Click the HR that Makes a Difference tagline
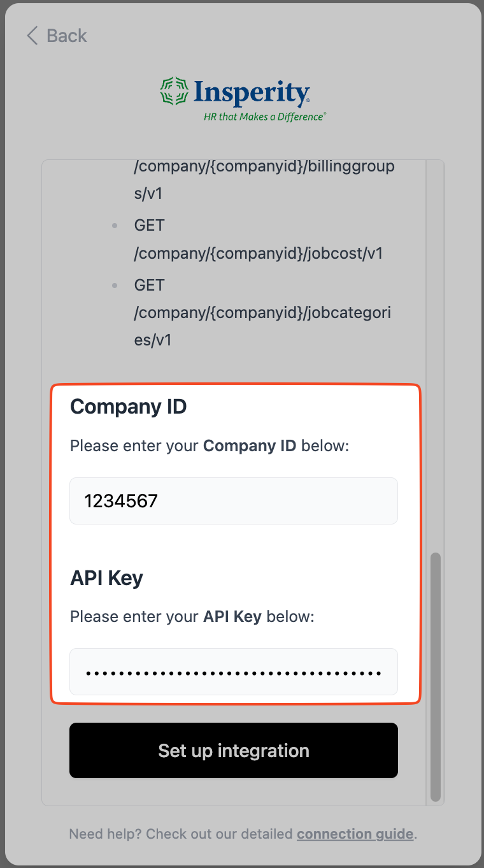Image resolution: width=484 pixels, height=868 pixels. tap(264, 117)
